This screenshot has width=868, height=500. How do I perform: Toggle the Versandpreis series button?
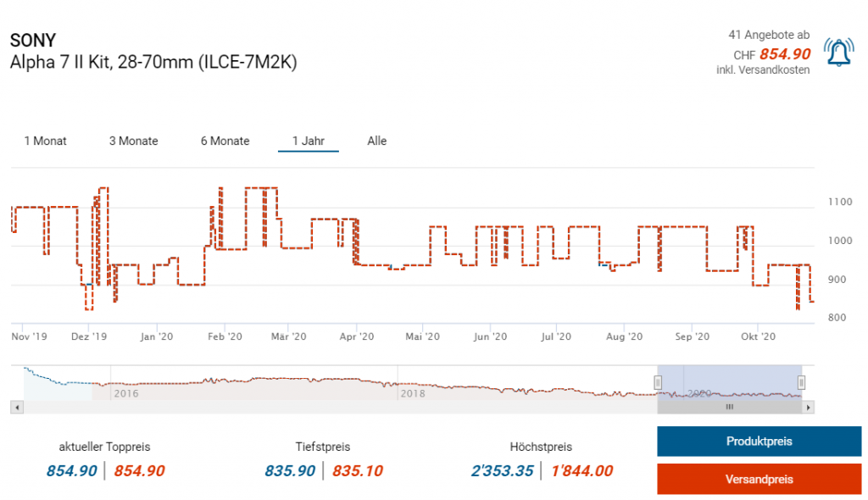pos(759,479)
